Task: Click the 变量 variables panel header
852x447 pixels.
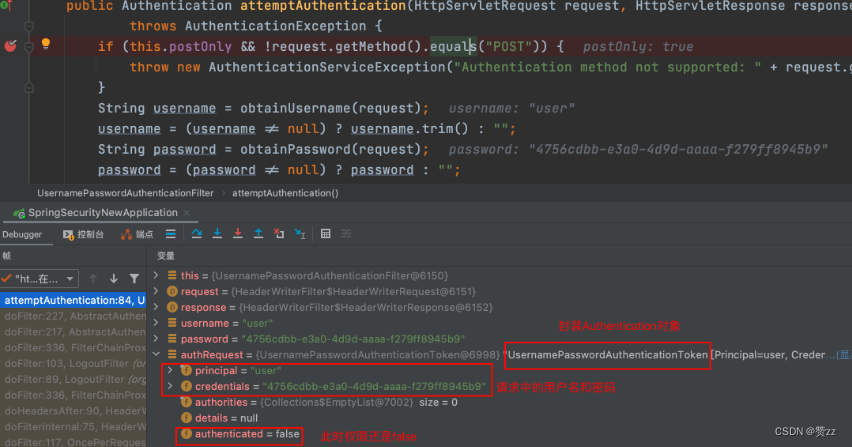Action: [x=166, y=256]
